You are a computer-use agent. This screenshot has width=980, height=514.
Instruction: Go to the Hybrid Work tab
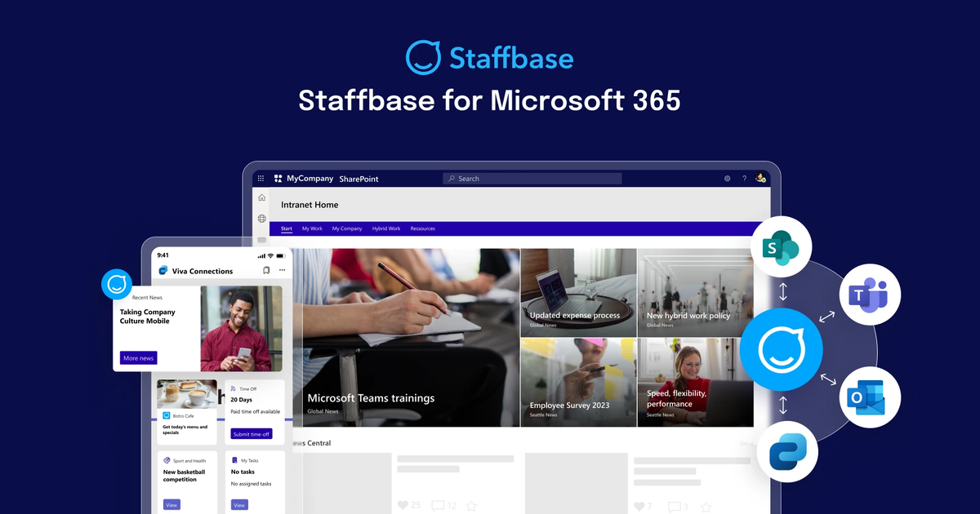point(386,229)
